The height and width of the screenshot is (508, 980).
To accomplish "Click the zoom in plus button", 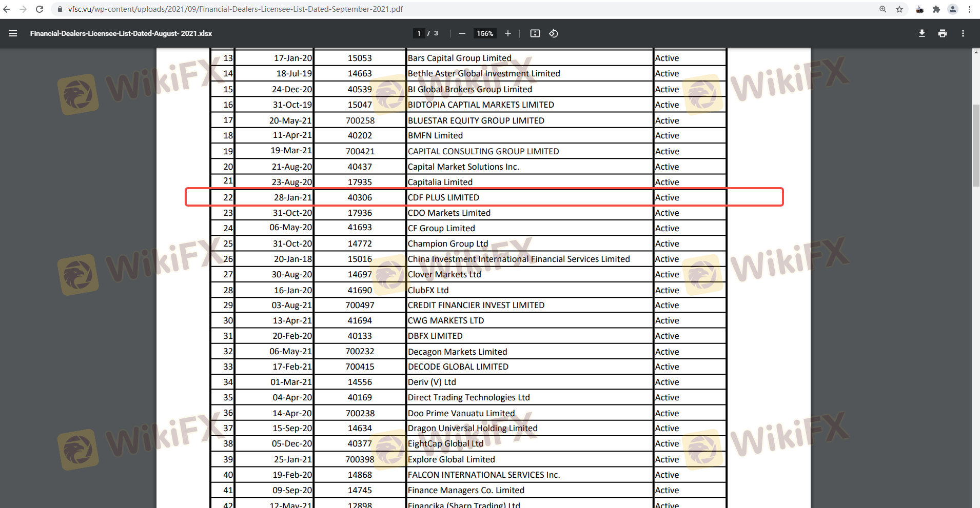I will pos(507,33).
